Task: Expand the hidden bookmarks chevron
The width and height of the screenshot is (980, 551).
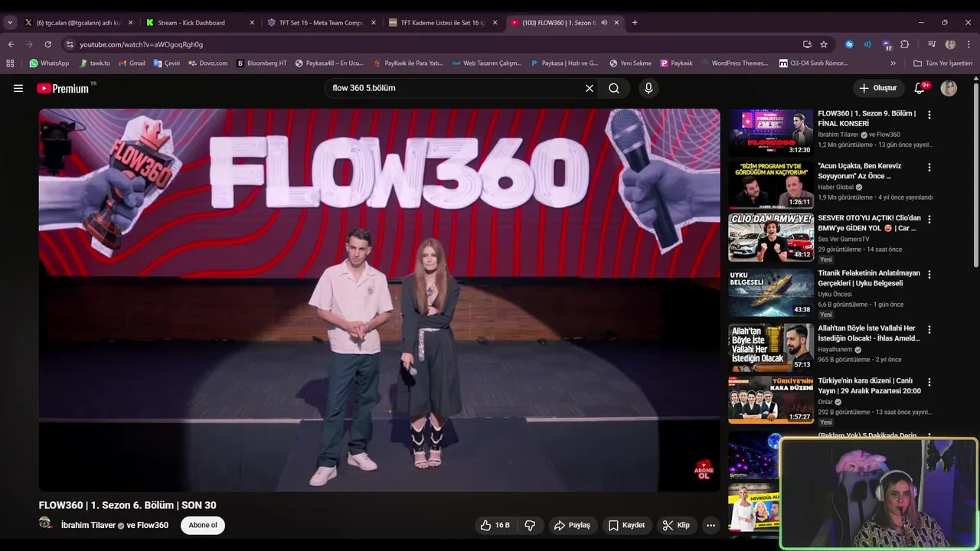Action: [x=893, y=64]
